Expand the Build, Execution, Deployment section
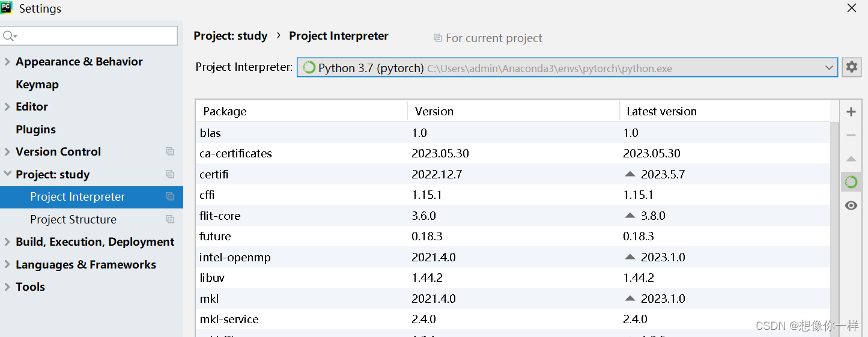Viewport: 868px width, 337px height. coord(7,242)
